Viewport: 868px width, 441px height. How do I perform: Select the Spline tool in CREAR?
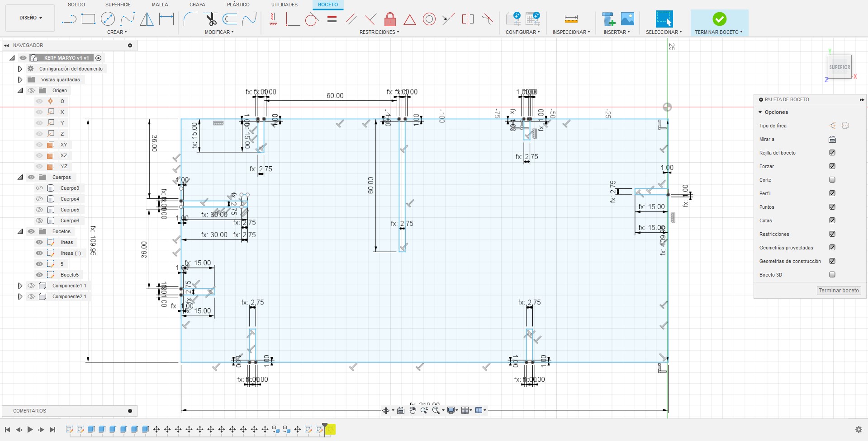click(x=128, y=19)
